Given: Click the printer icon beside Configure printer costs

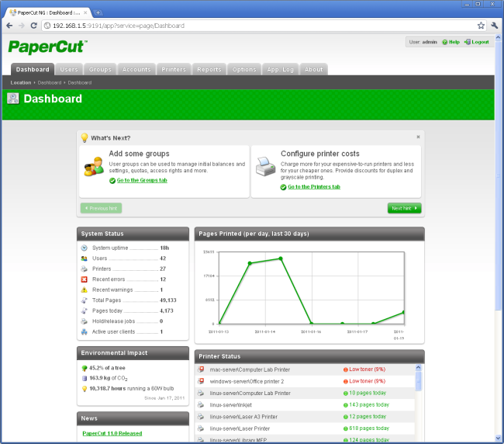Looking at the screenshot, I should [x=264, y=166].
